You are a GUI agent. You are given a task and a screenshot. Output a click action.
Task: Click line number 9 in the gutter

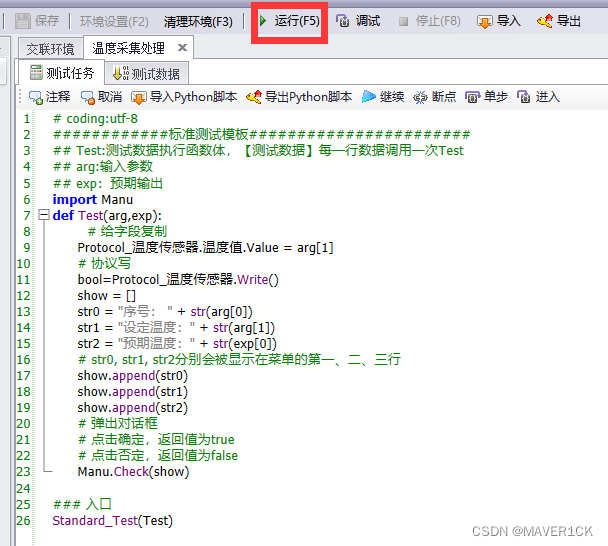pos(26,247)
